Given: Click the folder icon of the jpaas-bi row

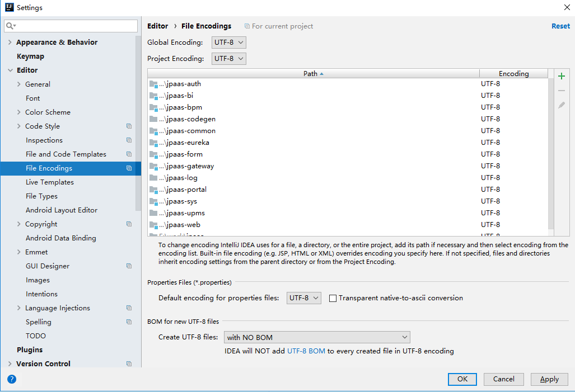Looking at the screenshot, I should (x=153, y=96).
